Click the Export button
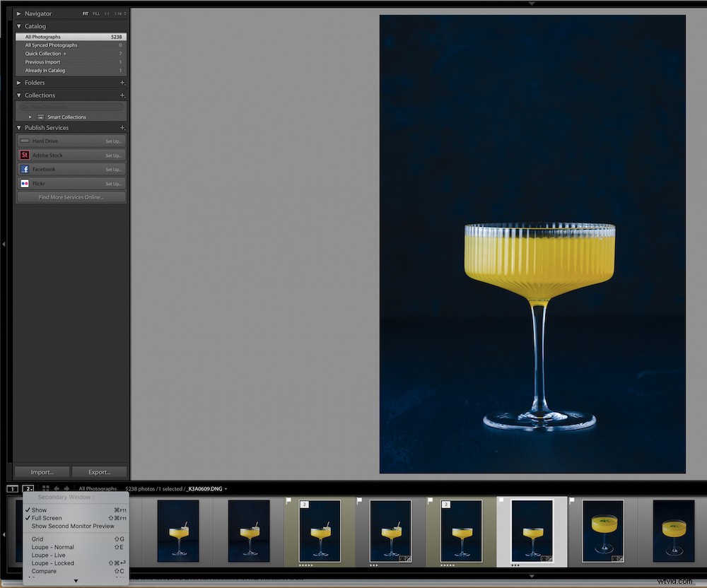Viewport: 707px width, 588px height. 99,471
